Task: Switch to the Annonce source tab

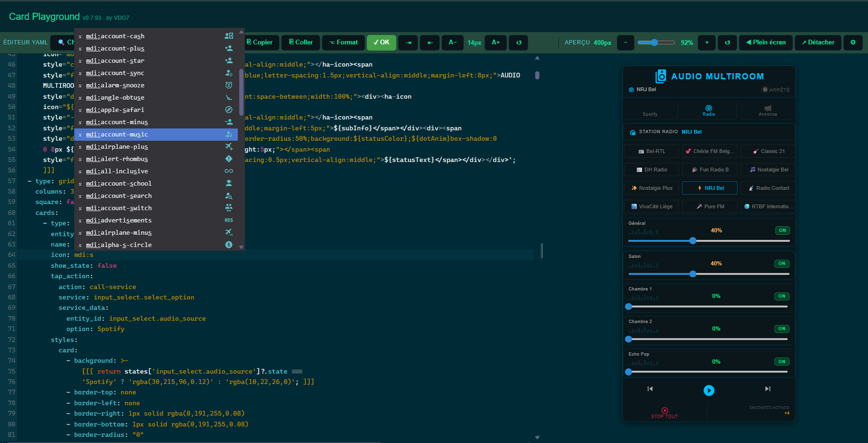Action: tap(767, 111)
